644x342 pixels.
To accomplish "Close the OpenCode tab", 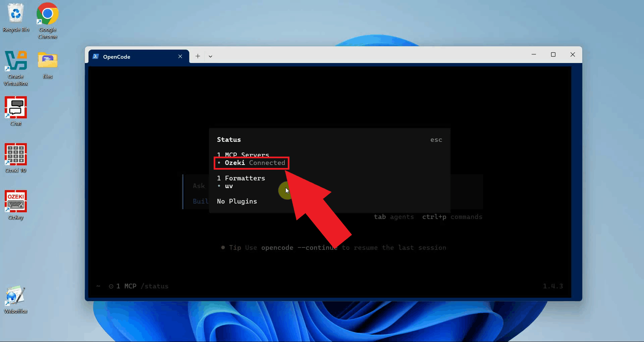I will click(180, 56).
